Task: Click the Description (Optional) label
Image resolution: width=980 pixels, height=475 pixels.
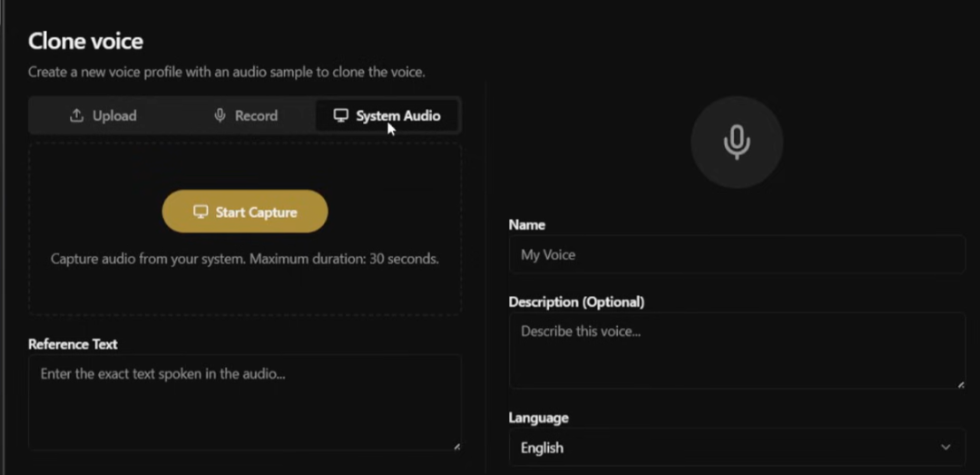Action: point(576,302)
